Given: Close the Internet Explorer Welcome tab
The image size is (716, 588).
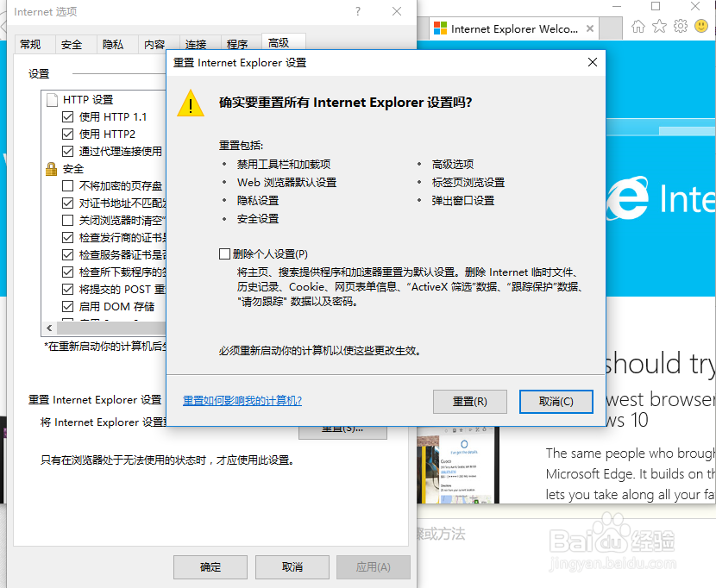Looking at the screenshot, I should (590, 28).
